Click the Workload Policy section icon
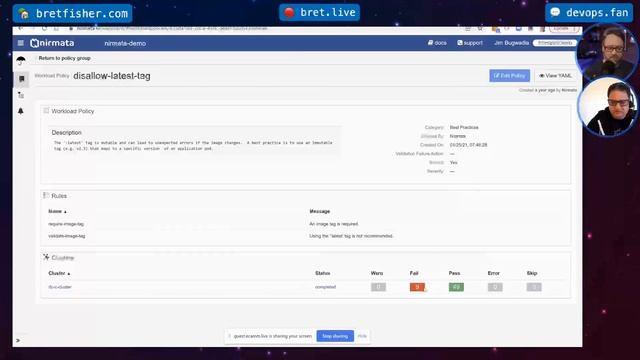 click(46, 111)
